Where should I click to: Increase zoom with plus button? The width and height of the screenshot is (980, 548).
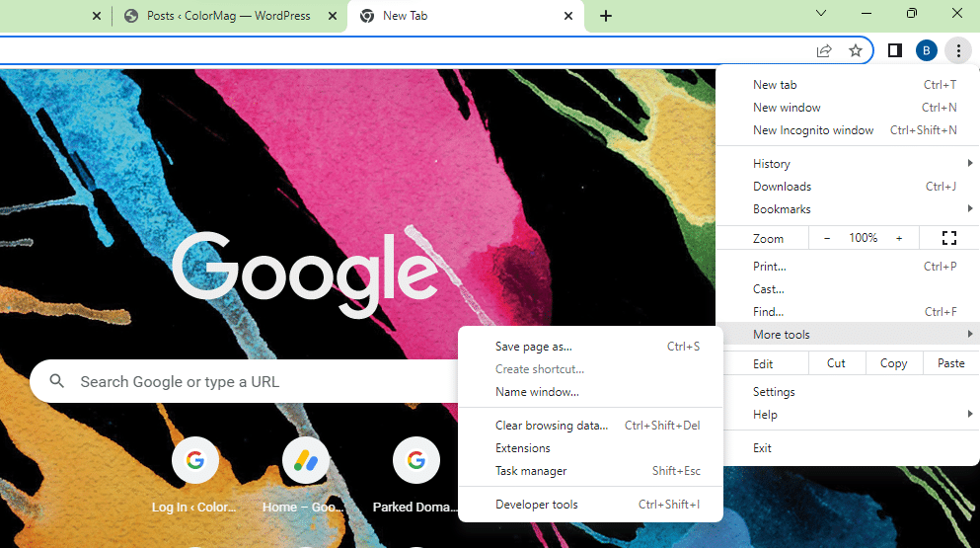(x=899, y=238)
